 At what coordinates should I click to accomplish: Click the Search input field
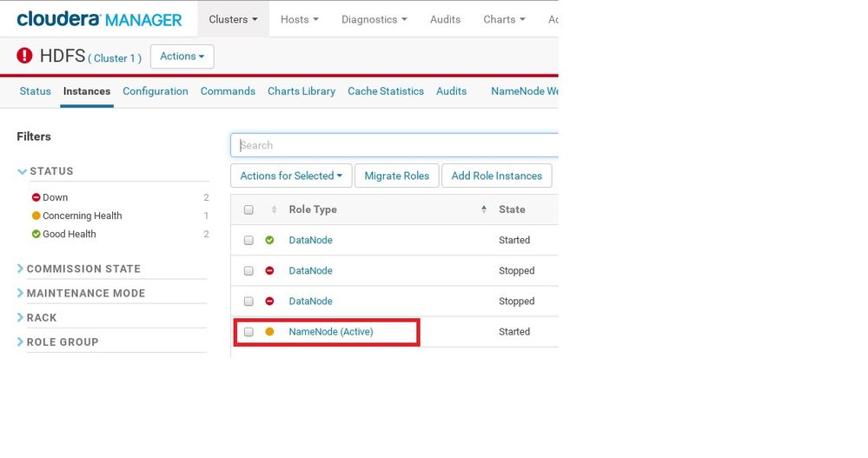396,145
